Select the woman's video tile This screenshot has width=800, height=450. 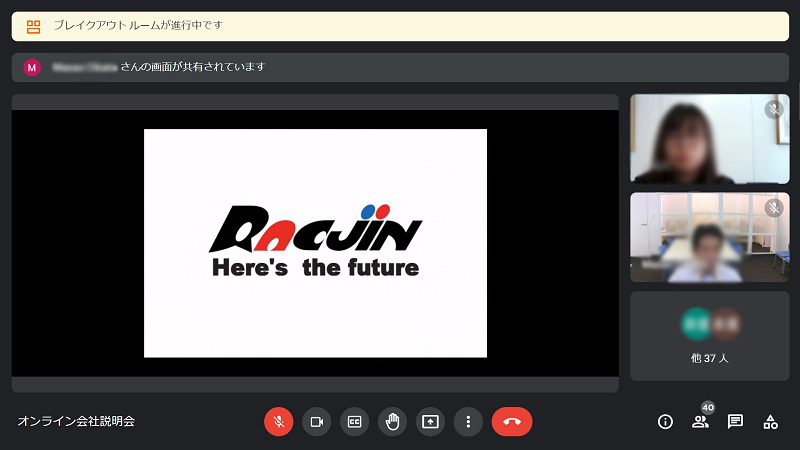point(710,139)
